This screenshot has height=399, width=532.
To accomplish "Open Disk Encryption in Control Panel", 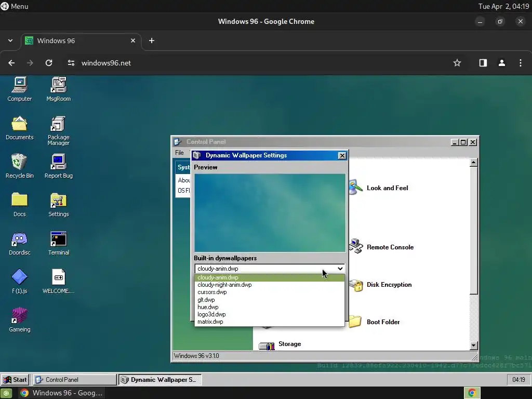I will 380,285.
